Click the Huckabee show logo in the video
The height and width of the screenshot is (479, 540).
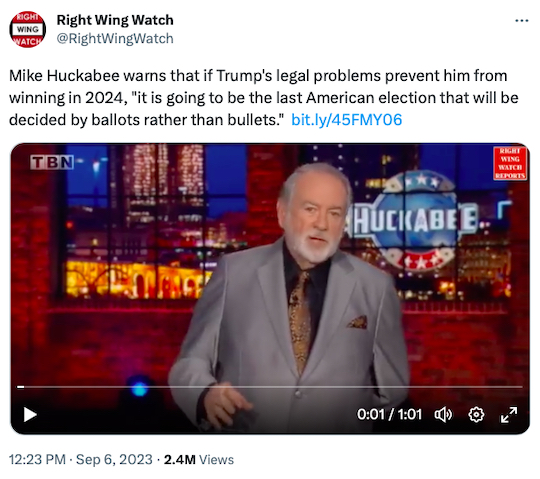tap(413, 221)
